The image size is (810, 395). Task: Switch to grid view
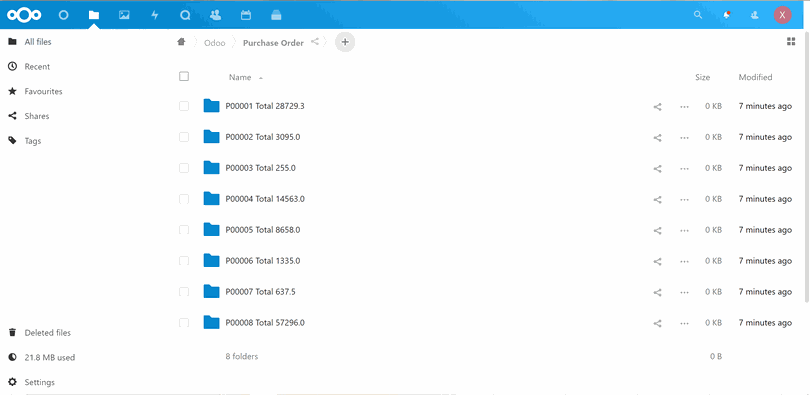(x=791, y=42)
